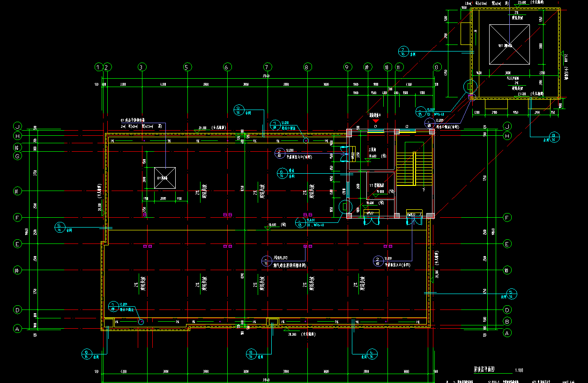This screenshot has height=383, width=588.
Task: Click the rainwater outlet circle near bottom-left parapet
Action: pos(140,321)
